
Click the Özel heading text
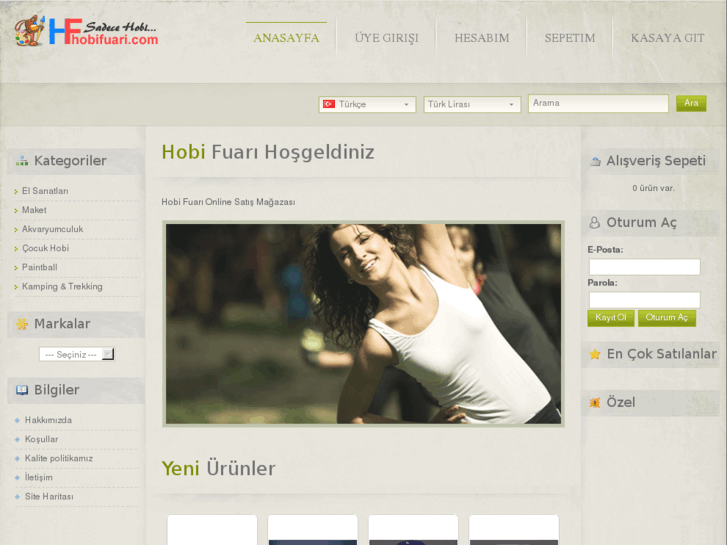coord(621,403)
